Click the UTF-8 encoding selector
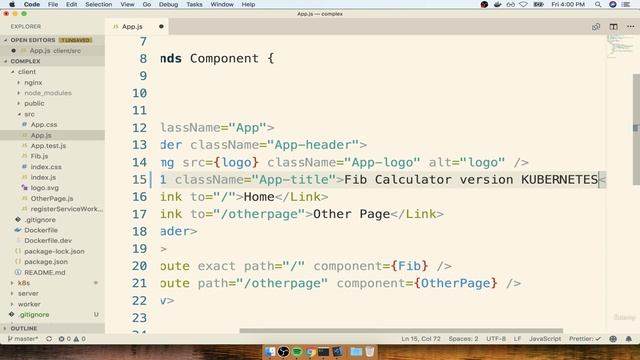 tap(496, 339)
